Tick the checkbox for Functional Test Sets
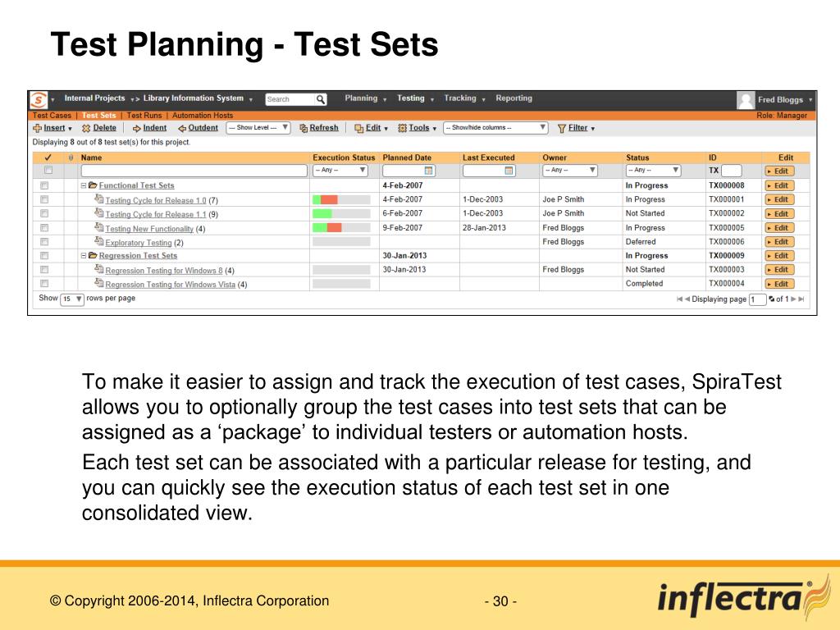Image resolution: width=840 pixels, height=630 pixels. tap(44, 185)
